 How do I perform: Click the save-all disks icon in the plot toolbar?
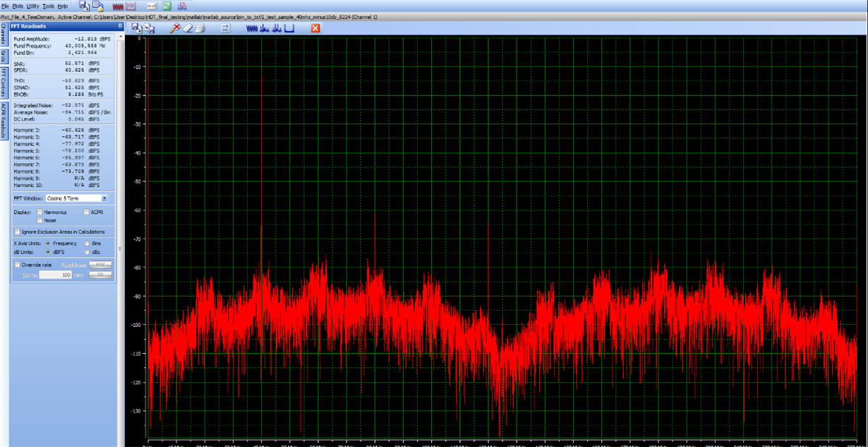point(149,28)
